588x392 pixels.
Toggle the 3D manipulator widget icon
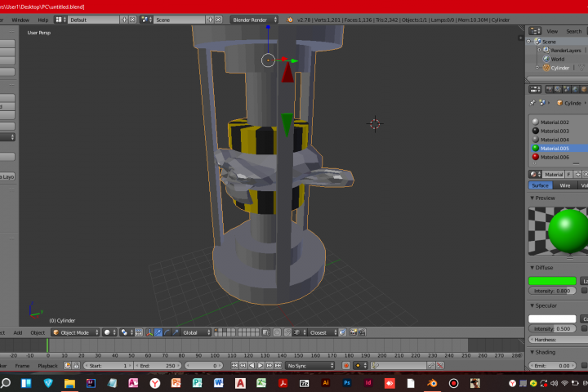tap(149, 332)
